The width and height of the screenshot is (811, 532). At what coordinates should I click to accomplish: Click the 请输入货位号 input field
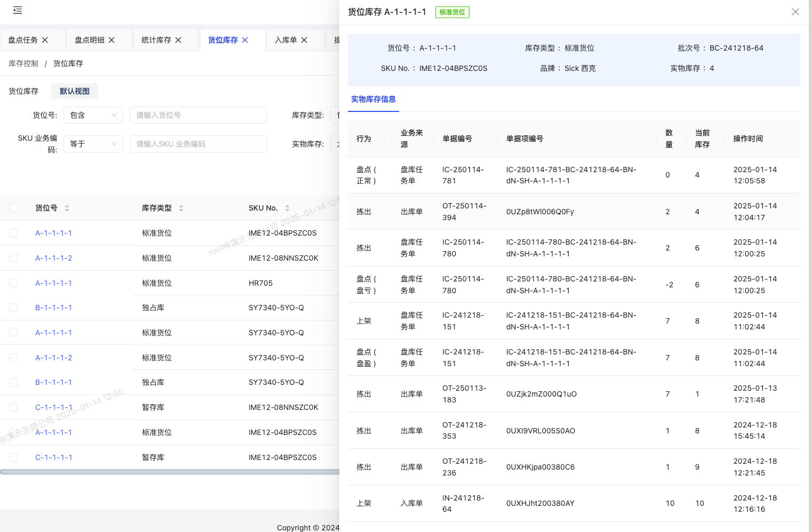tap(198, 115)
